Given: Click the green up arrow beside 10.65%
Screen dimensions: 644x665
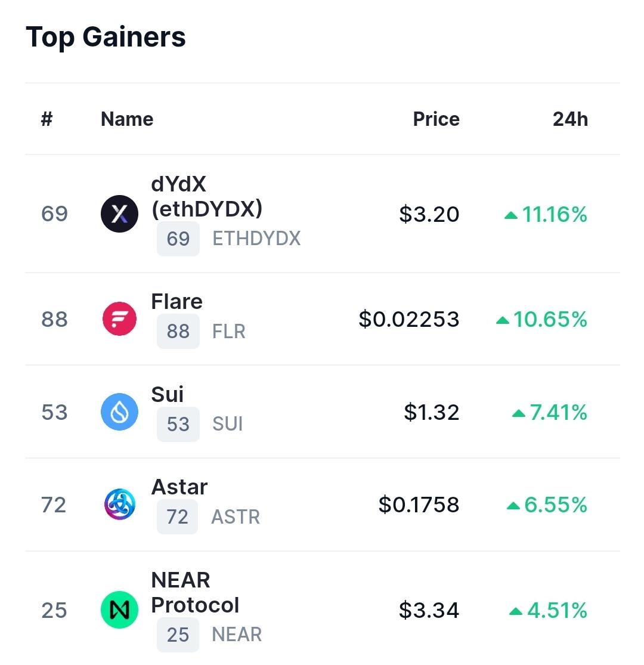Looking at the screenshot, I should 503,320.
